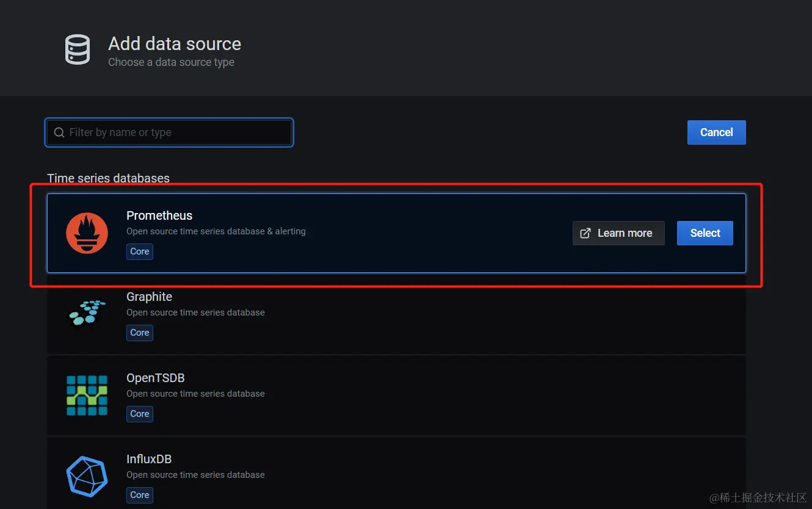Open Learn more for Prometheus
This screenshot has width=812, height=509.
618,233
